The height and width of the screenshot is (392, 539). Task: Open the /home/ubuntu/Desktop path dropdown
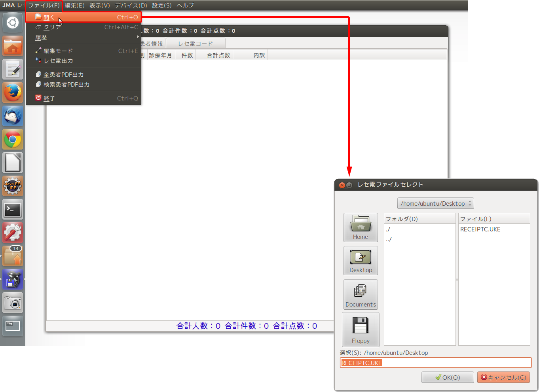point(436,203)
